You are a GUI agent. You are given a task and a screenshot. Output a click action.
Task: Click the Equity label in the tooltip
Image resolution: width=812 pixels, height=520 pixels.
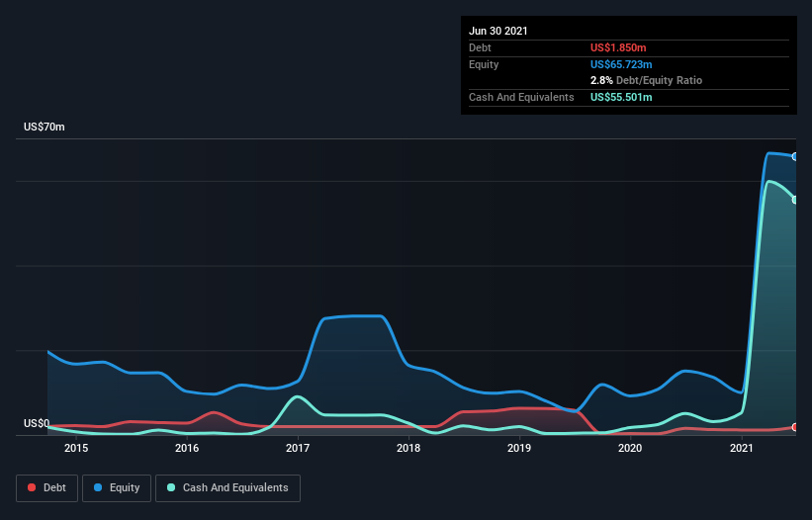[x=484, y=64]
